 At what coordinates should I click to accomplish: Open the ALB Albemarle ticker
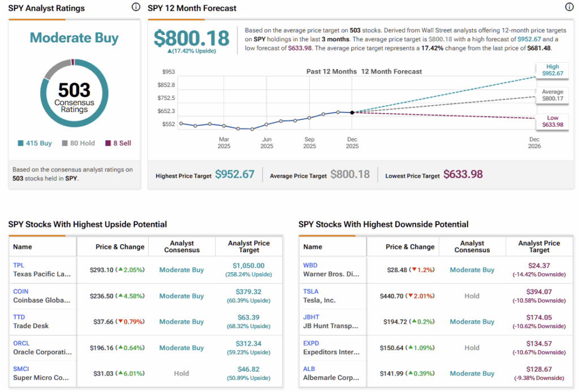pyautogui.click(x=309, y=369)
